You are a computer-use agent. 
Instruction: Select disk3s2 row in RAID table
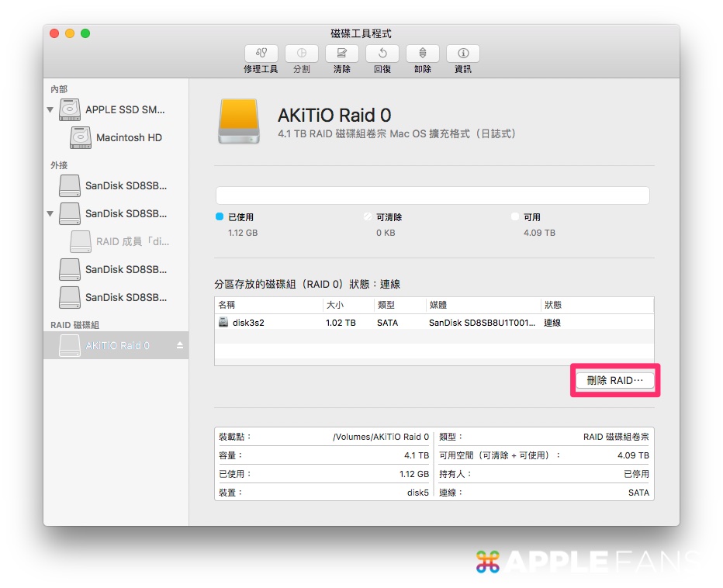[434, 323]
